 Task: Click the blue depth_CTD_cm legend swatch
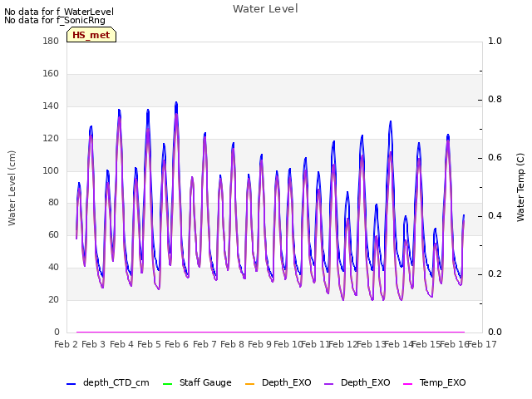[71, 384]
